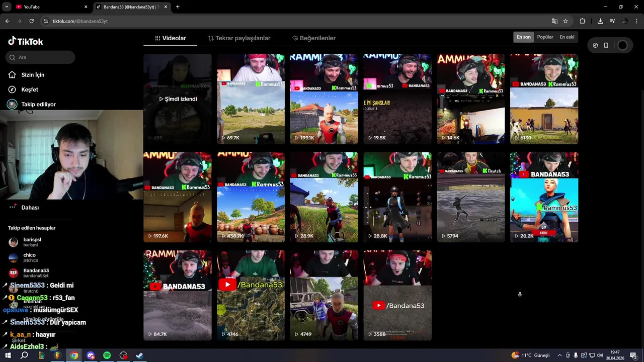644x362 pixels.
Task: Switch to the Tekrar paylaşılanlar tab
Action: 239,38
